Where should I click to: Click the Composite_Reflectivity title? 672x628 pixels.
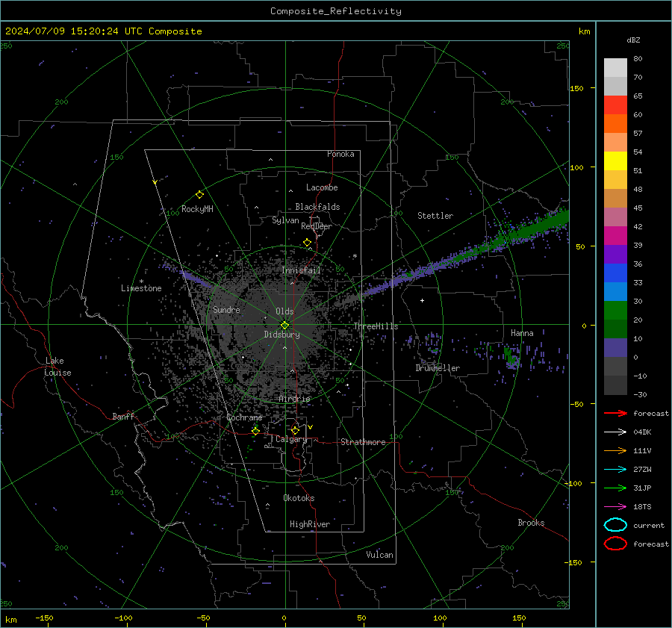coord(336,11)
